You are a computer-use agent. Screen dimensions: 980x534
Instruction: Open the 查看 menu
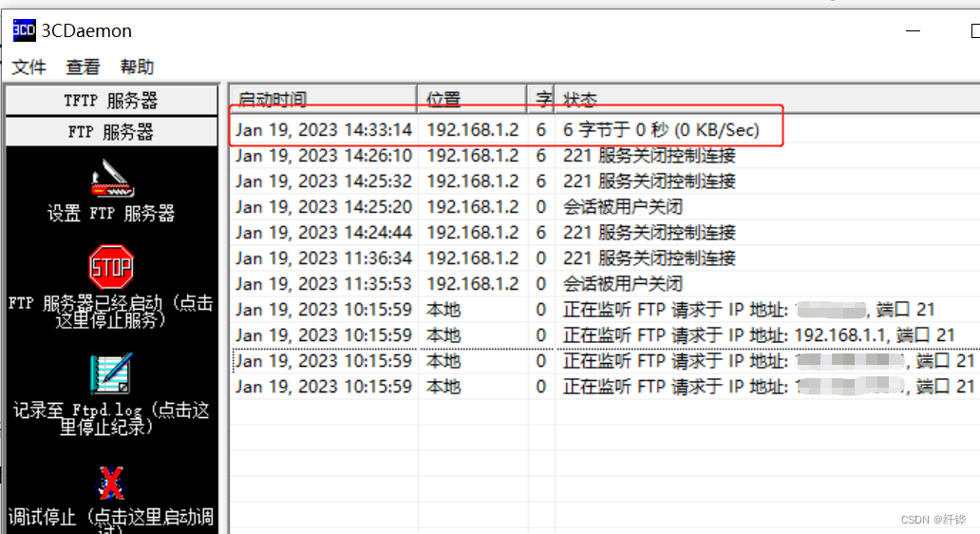coord(84,67)
